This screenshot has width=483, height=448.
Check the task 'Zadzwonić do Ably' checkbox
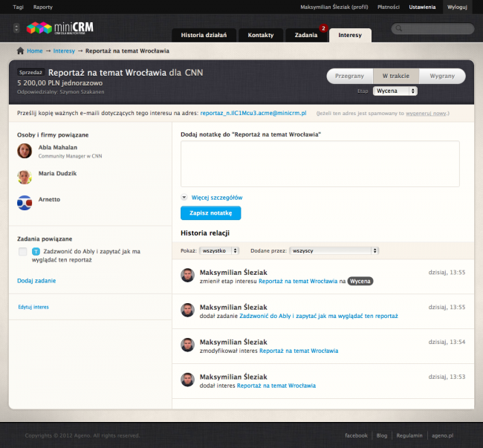click(x=23, y=252)
